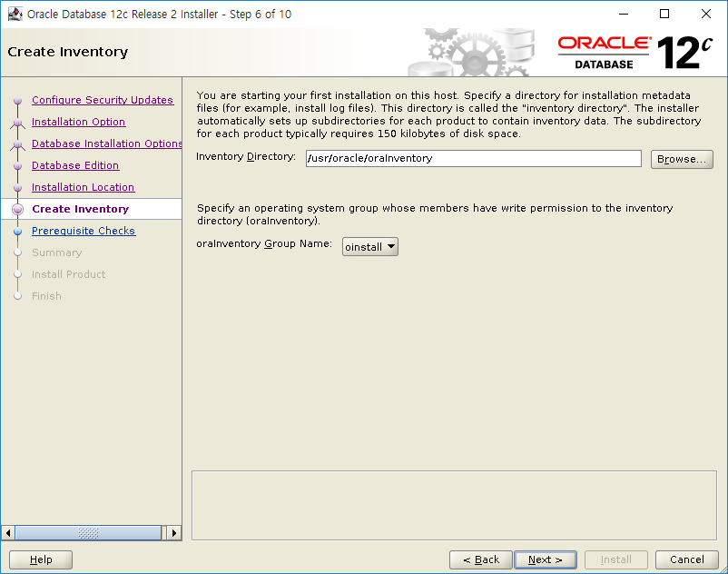728x574 pixels.
Task: Open the oraInventory Group Name dropdown
Action: (370, 247)
